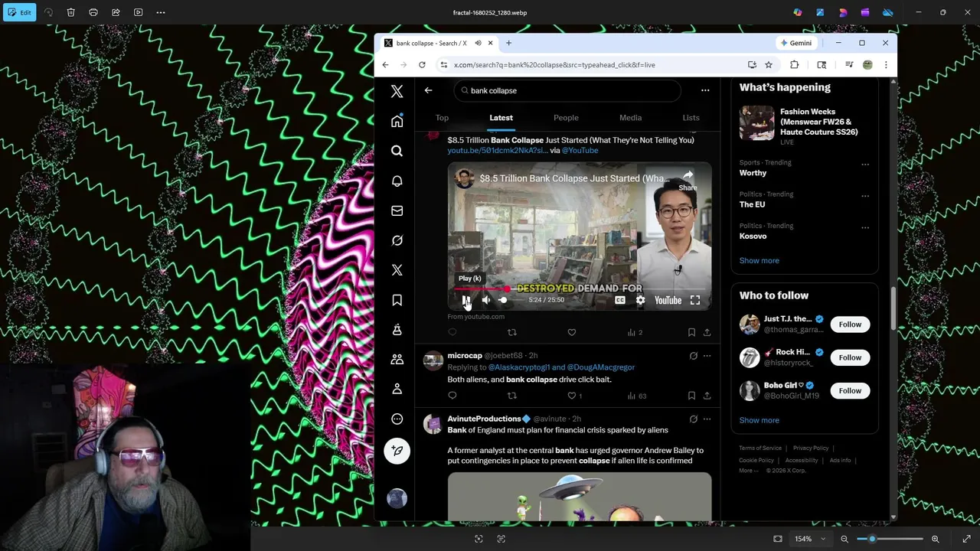Switch to the Media tab

click(x=630, y=118)
